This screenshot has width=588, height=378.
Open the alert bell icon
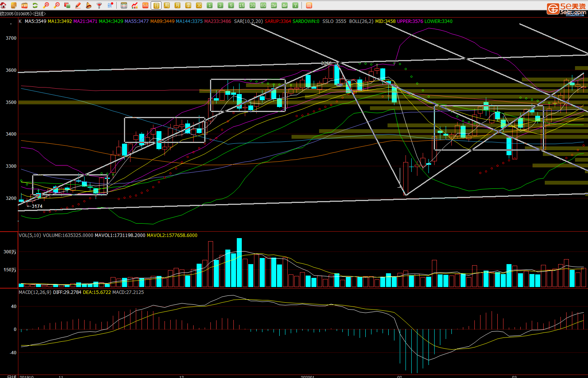pyautogui.click(x=89, y=5)
